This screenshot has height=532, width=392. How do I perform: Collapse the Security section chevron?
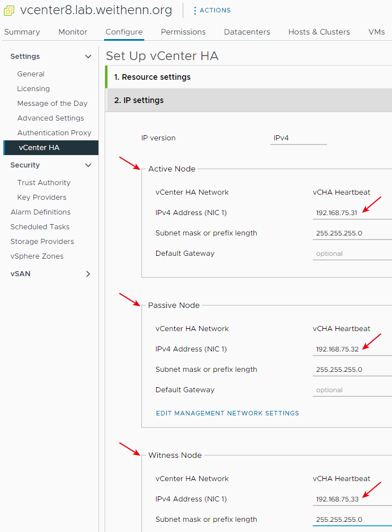pyautogui.click(x=88, y=165)
